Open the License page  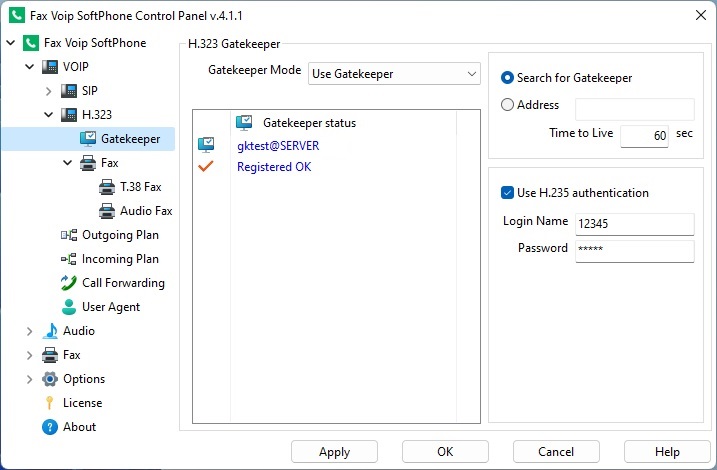point(82,403)
